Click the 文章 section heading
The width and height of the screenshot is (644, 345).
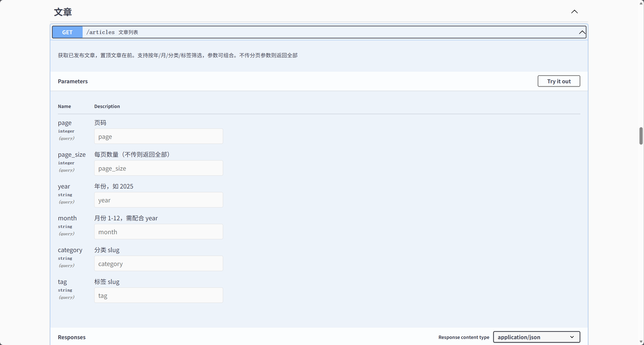click(x=63, y=12)
